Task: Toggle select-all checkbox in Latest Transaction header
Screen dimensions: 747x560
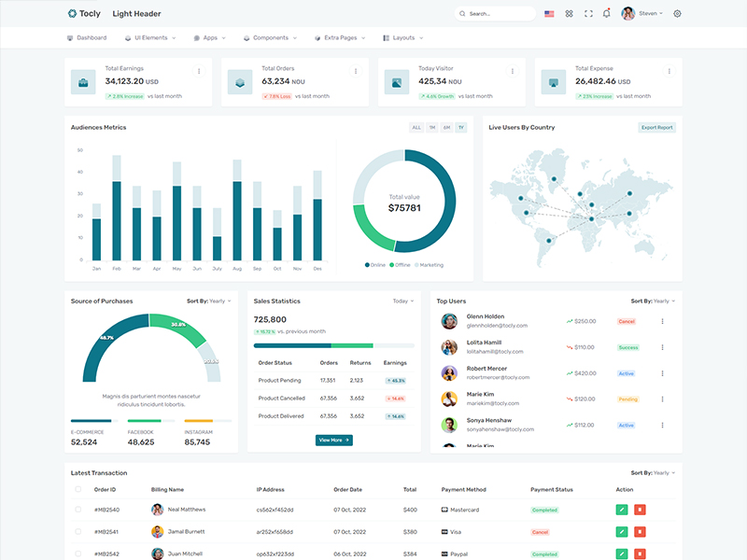Action: [78, 489]
